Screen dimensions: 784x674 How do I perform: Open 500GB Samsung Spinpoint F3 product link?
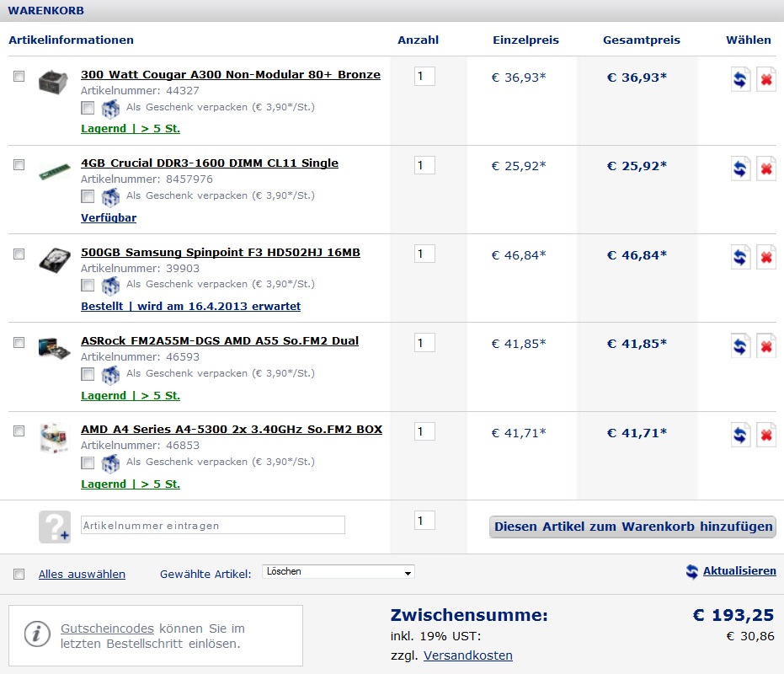pos(221,252)
